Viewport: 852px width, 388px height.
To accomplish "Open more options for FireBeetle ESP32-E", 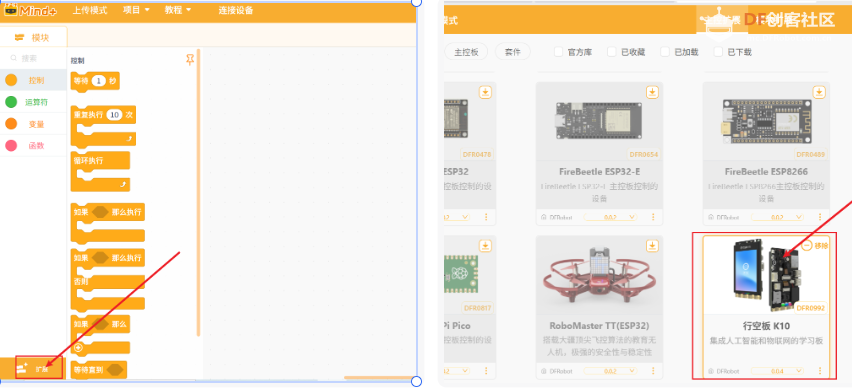I will [x=653, y=217].
